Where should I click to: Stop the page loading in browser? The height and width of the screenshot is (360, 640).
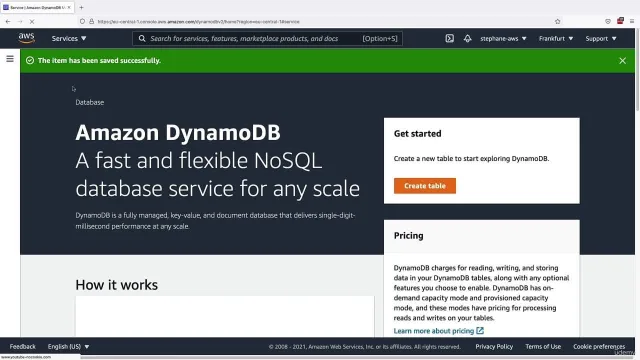(32, 21)
